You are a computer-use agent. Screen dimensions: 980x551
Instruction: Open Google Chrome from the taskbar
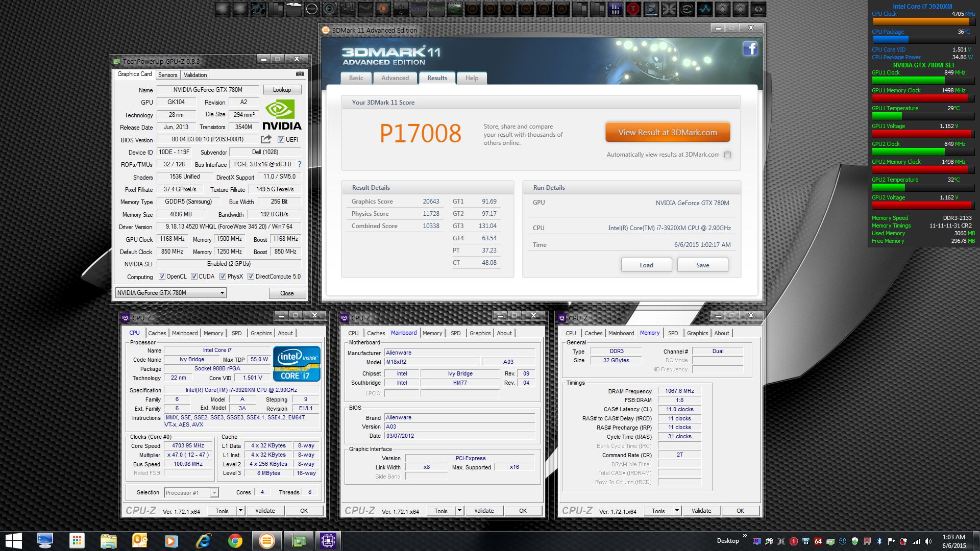tap(235, 541)
